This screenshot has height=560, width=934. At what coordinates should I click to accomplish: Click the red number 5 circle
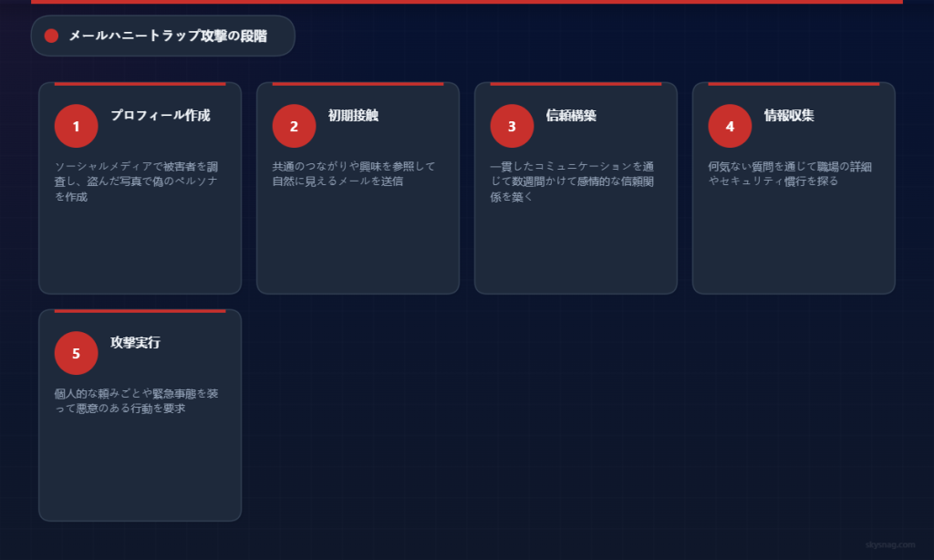tap(77, 353)
